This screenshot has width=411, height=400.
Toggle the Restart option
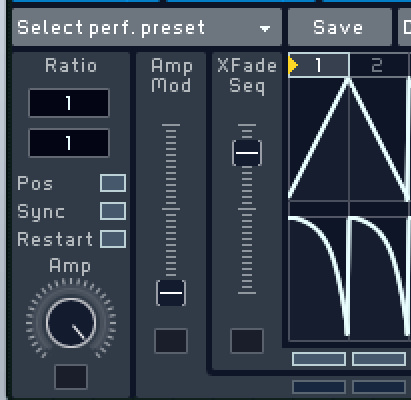pos(113,239)
